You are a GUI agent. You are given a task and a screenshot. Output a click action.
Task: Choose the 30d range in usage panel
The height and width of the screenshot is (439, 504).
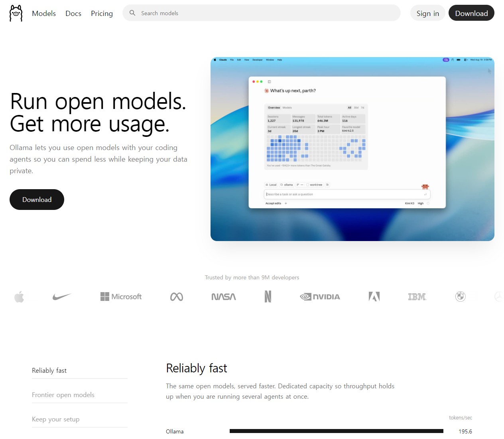pos(356,107)
